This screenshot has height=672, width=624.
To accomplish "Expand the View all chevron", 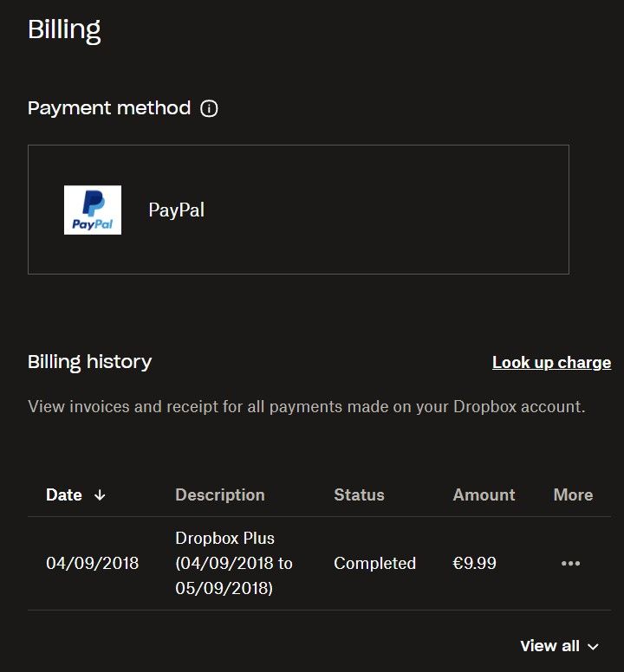I will coord(594,647).
